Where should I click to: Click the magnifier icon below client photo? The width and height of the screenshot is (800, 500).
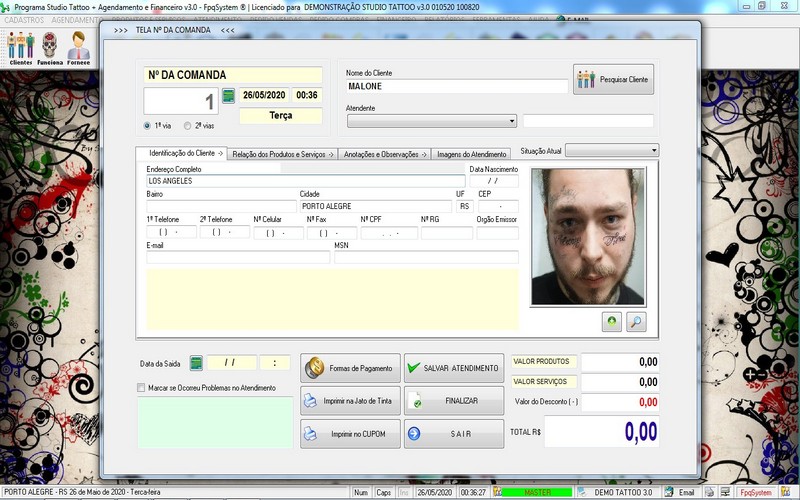636,321
